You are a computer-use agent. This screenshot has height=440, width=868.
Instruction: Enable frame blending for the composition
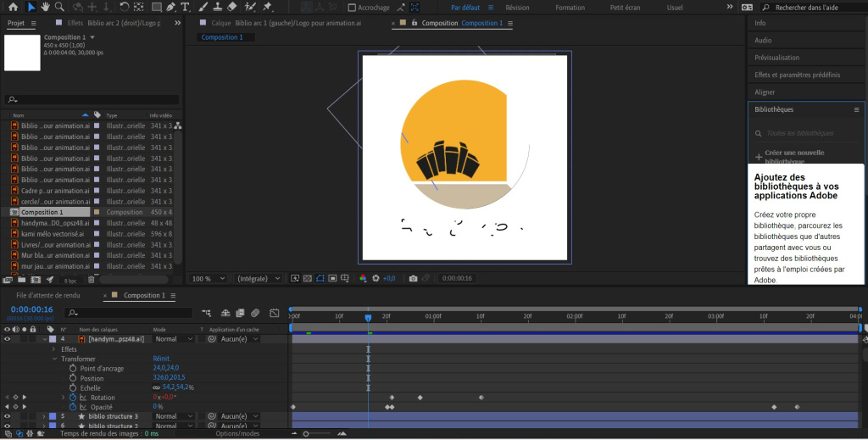(240, 313)
